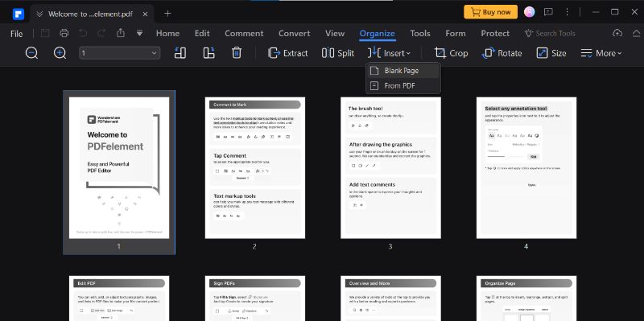The image size is (644, 321).
Task: Switch to the Tools tab
Action: [x=420, y=33]
